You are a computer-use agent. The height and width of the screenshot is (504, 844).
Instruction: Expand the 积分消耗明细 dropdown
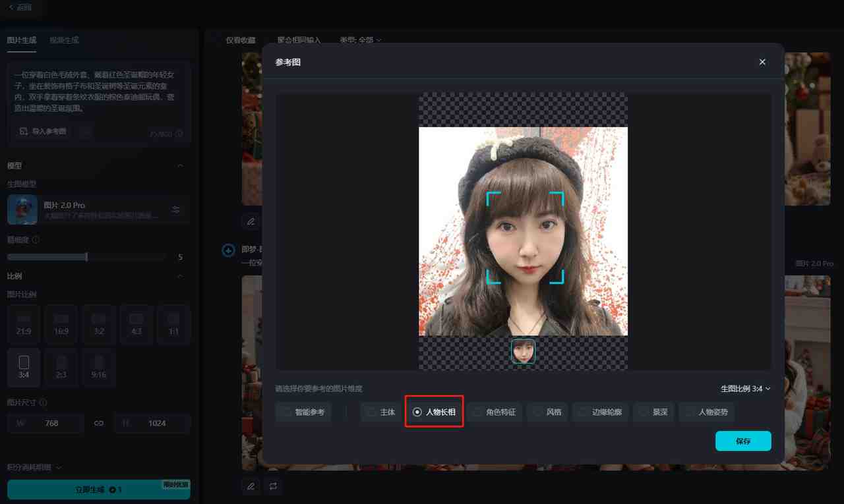(34, 467)
